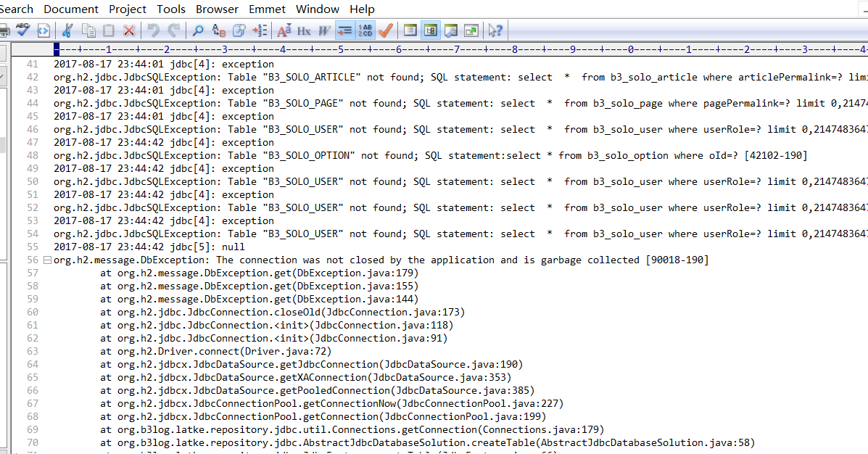This screenshot has height=454, width=868.
Task: Open the Window menu
Action: pos(318,9)
